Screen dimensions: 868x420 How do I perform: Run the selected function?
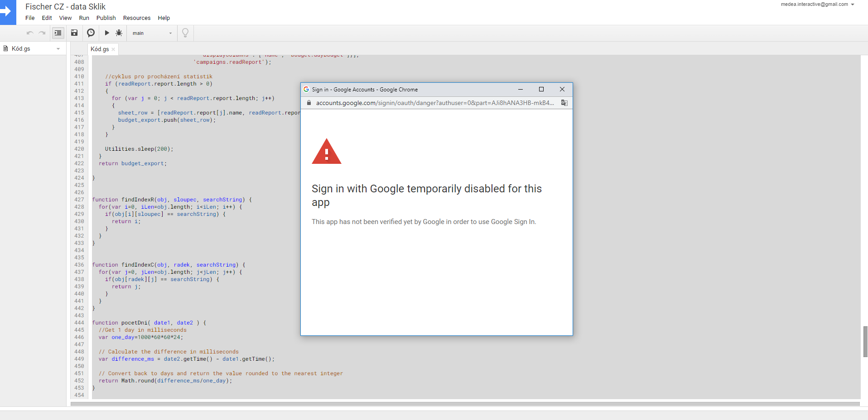point(107,33)
